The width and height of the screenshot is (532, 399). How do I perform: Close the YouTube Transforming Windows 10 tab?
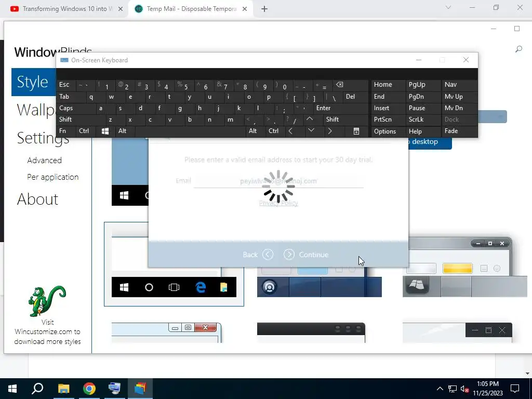tap(121, 9)
